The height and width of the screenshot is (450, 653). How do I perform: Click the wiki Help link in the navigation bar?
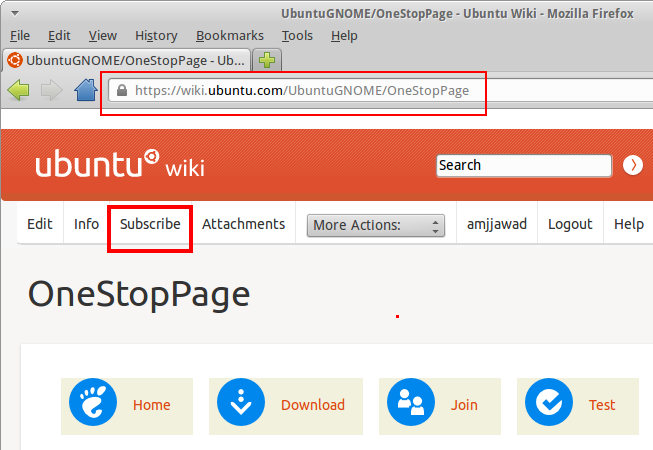628,224
